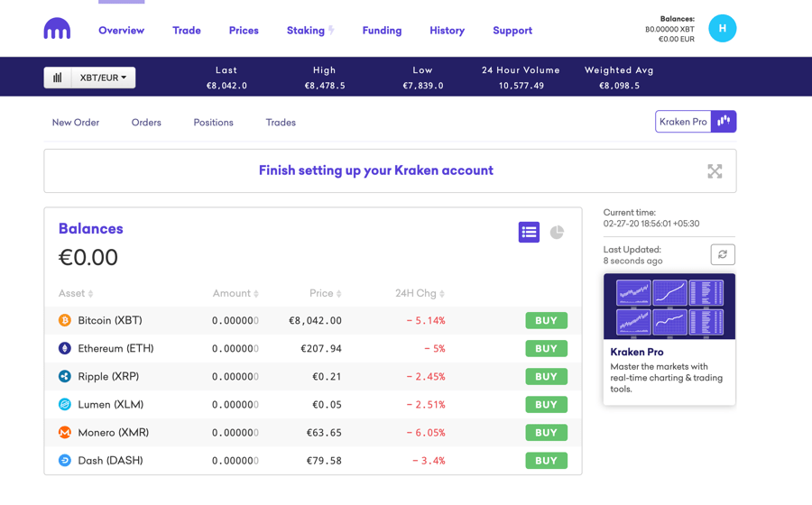Open the Kraken Pro promo thumbnail
This screenshot has height=505, width=812.
[669, 307]
